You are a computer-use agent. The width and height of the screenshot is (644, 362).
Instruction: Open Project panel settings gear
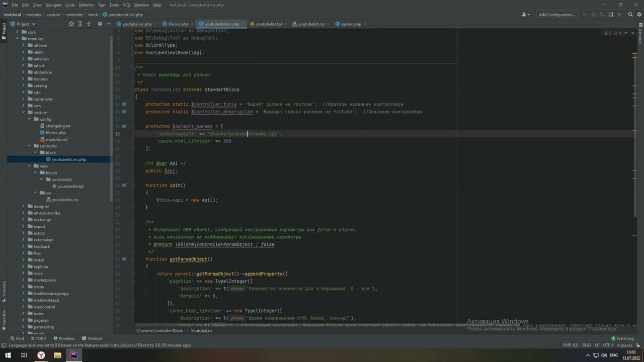coord(100,24)
